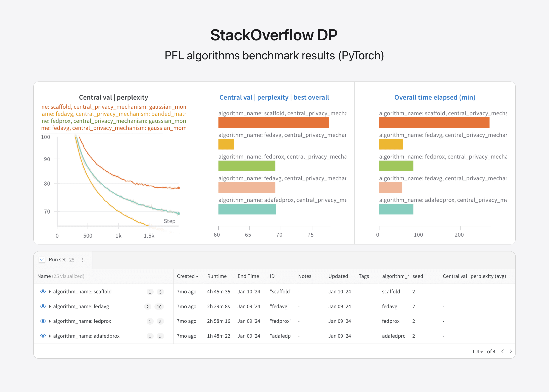Image resolution: width=549 pixels, height=392 pixels.
Task: Click teal adafedprox bar in time elapsed chart
Action: click(396, 209)
